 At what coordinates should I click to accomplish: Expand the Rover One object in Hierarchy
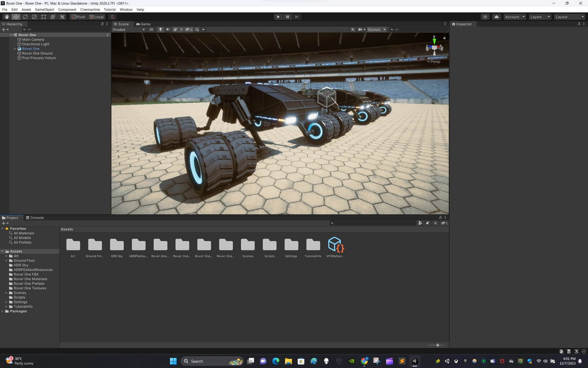tap(15, 49)
